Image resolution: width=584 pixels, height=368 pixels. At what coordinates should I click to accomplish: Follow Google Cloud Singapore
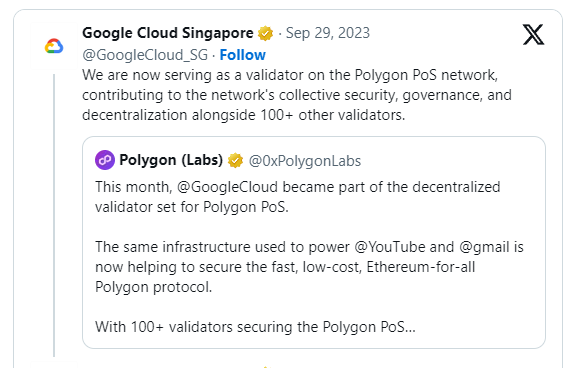coord(242,55)
